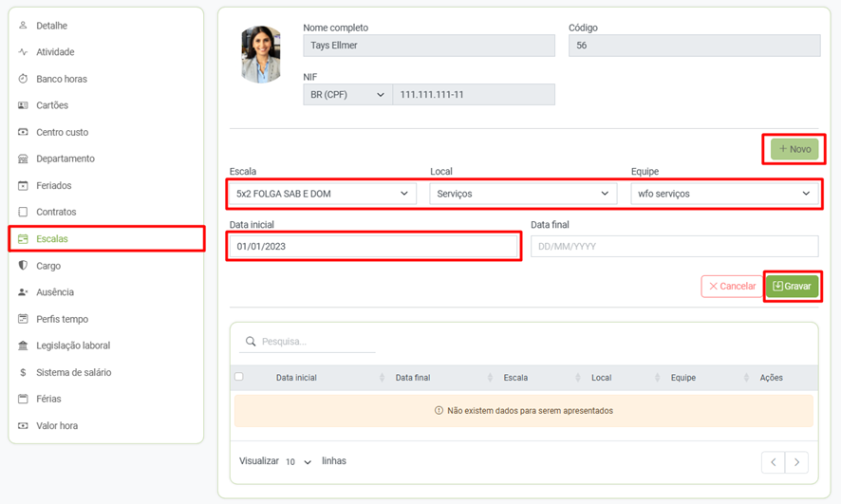Expand the Local dropdown showing Serviços
The image size is (841, 504).
[522, 194]
